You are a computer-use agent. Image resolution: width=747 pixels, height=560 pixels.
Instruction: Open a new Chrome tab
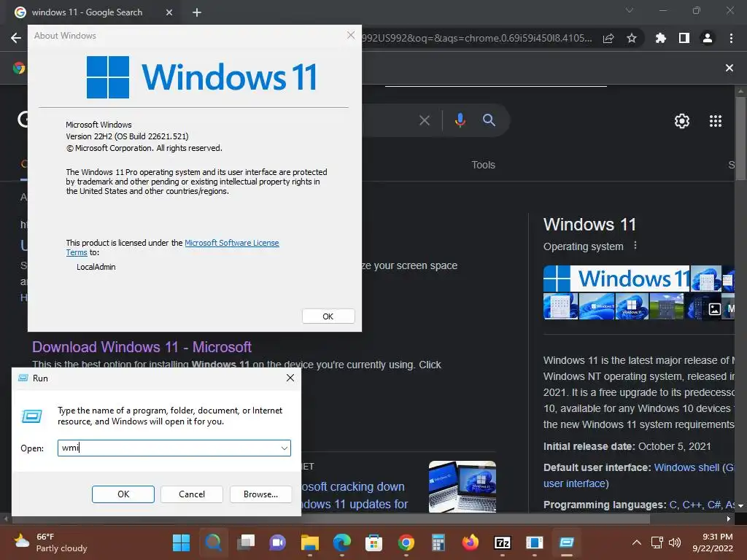click(x=197, y=13)
